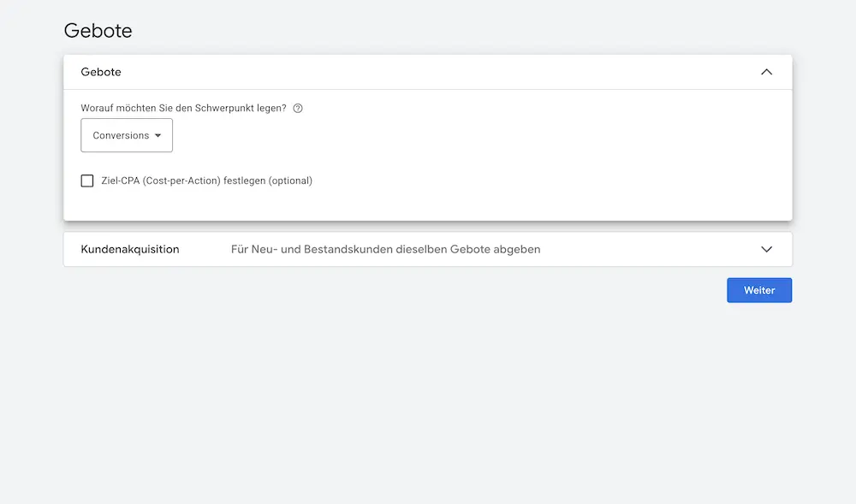Enable the Ziel-CPA checkbox

pos(87,181)
